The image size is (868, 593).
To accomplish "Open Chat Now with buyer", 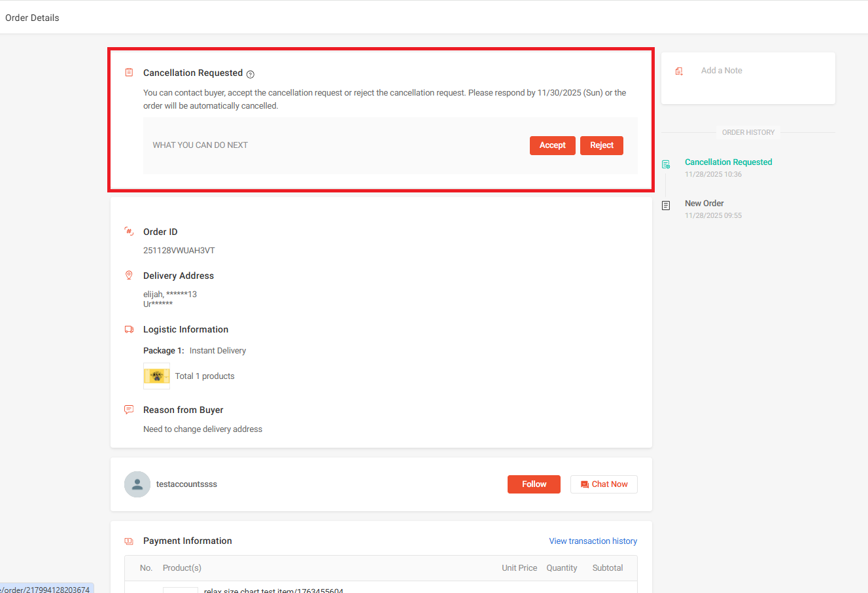I will click(x=604, y=484).
